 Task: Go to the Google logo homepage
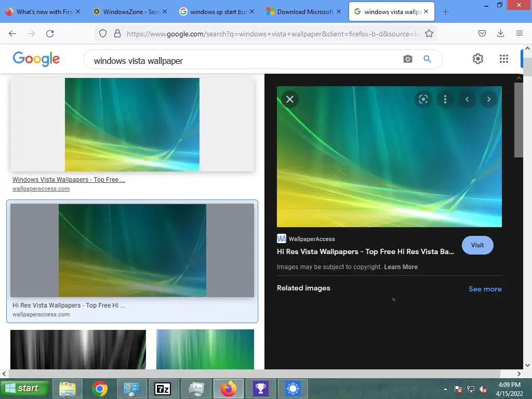(36, 59)
